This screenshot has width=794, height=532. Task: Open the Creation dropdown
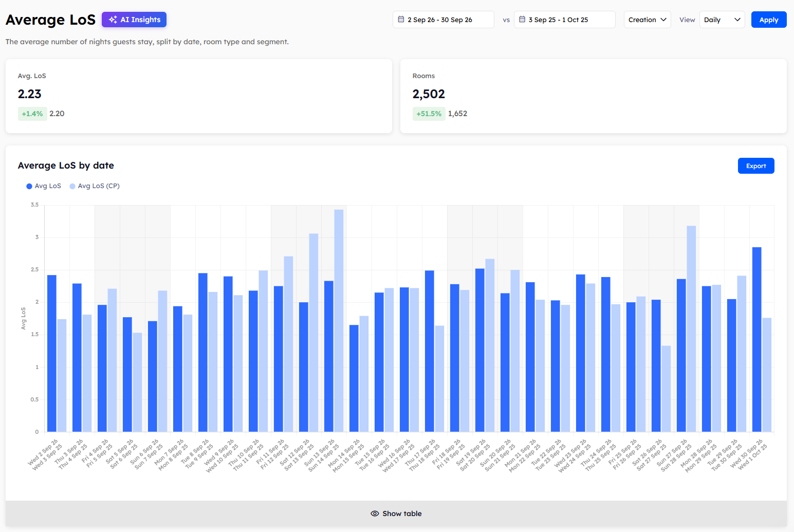[647, 20]
